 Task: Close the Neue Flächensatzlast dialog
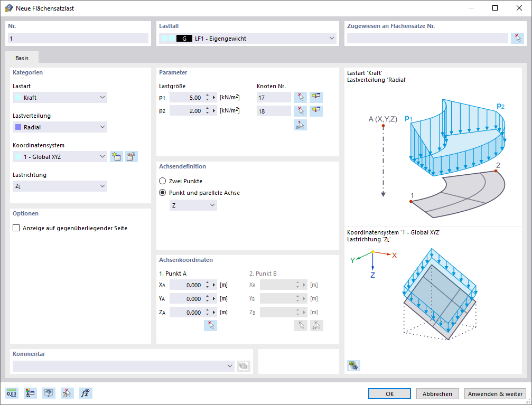pyautogui.click(x=519, y=8)
